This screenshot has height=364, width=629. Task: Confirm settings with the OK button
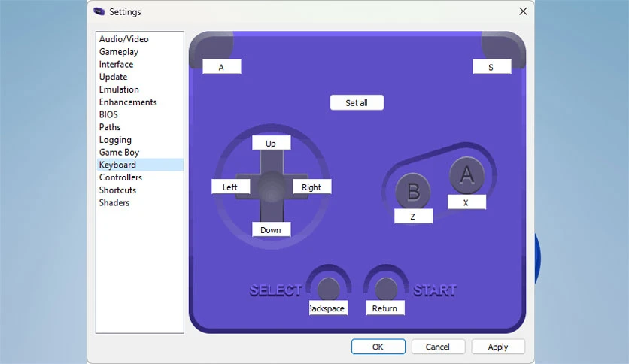378,347
